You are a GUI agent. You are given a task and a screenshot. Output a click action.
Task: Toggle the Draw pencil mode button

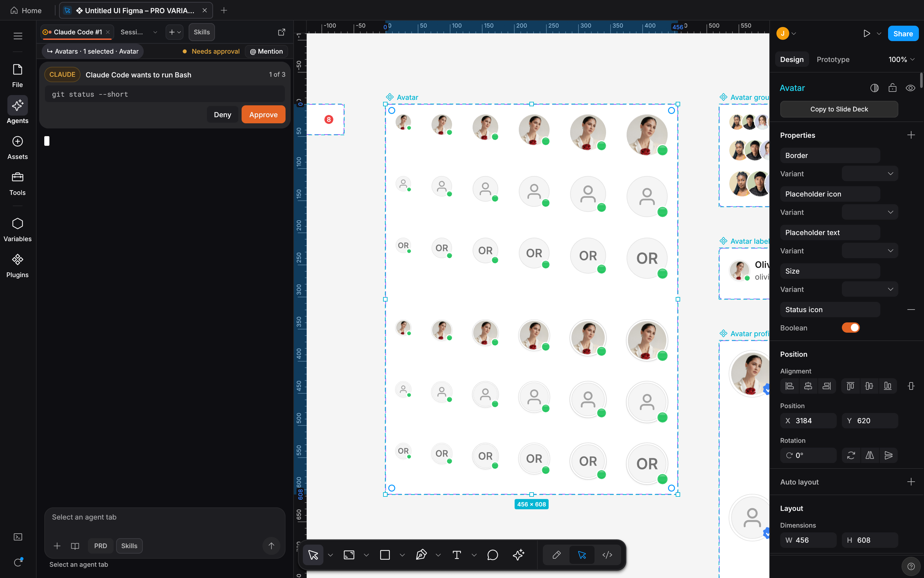tap(556, 555)
